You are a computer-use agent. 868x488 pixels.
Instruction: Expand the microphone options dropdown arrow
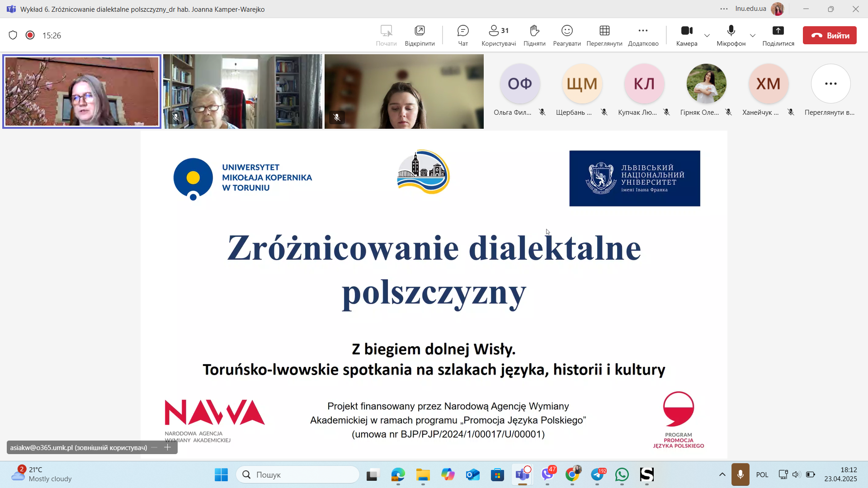[x=753, y=36]
